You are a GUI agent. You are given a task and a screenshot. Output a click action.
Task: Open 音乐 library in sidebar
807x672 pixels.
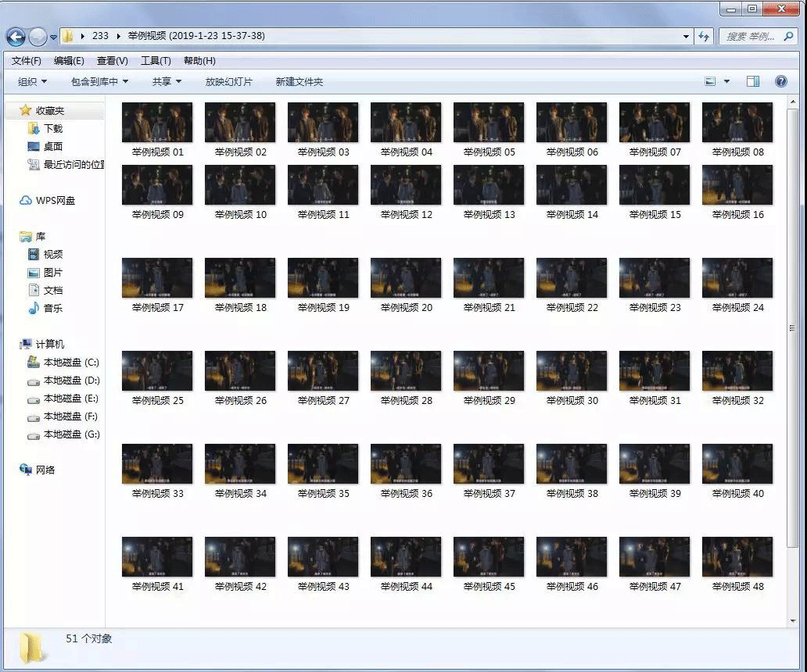click(52, 308)
